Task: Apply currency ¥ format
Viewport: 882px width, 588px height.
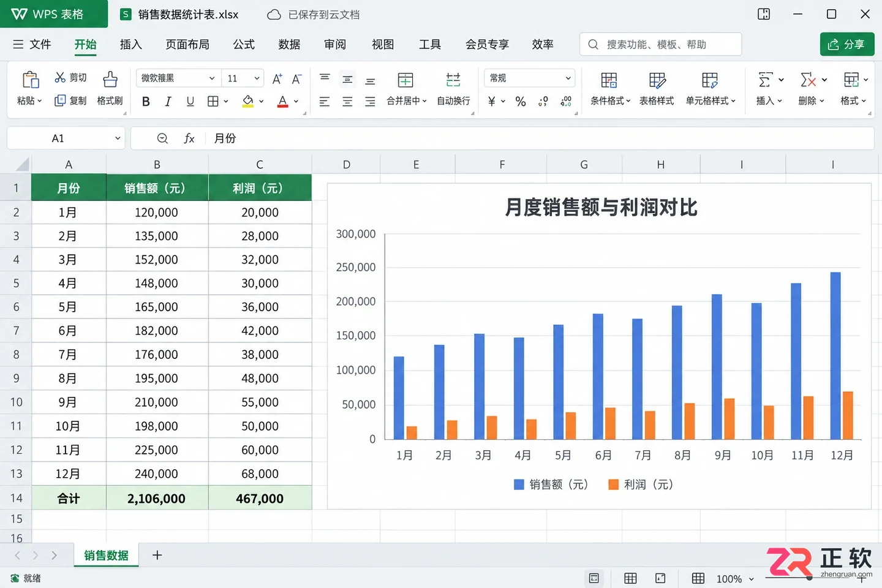Action: tap(491, 101)
